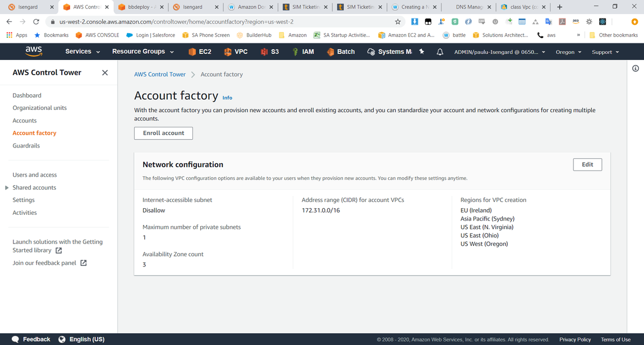Image resolution: width=644 pixels, height=345 pixels.
Task: Select Account factory in the sidebar
Action: (35, 133)
